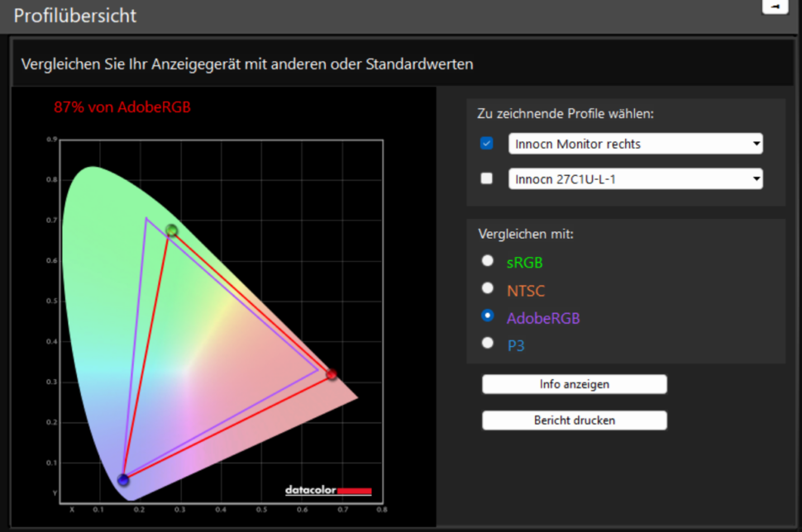Screen dimensions: 802x532
Task: Click the NTSC label text
Action: (x=526, y=291)
